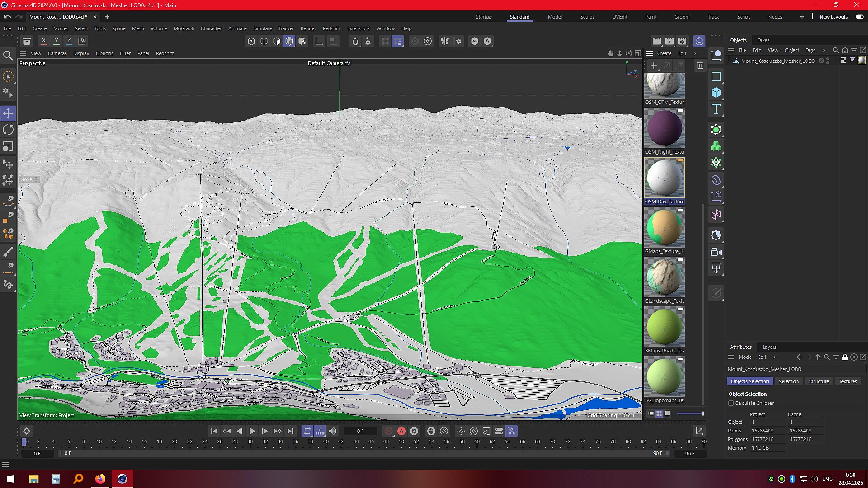Image resolution: width=868 pixels, height=488 pixels.
Task: Open Attribute Manager hamburger menu
Action: pyautogui.click(x=731, y=357)
